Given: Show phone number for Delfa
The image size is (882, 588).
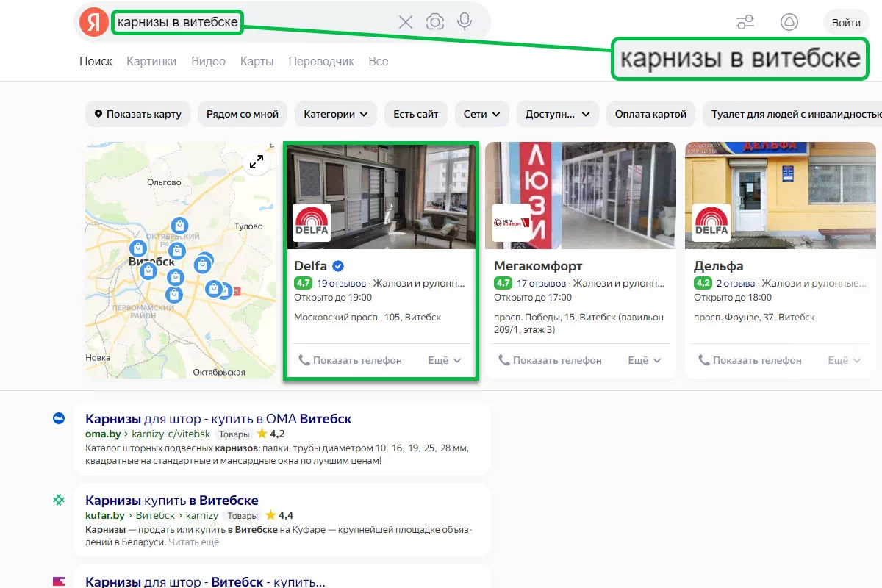Looking at the screenshot, I should (x=351, y=360).
